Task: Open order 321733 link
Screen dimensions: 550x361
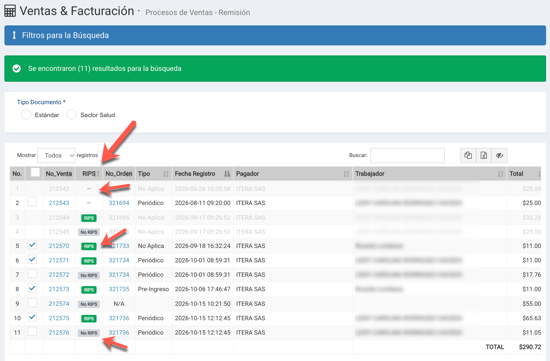Action: (x=119, y=246)
